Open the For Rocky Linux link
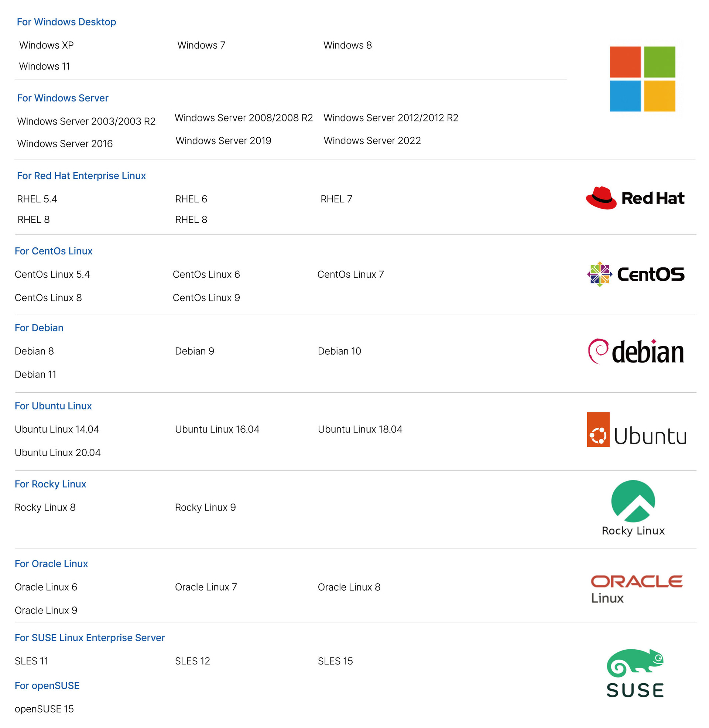The width and height of the screenshot is (709, 728). click(50, 484)
